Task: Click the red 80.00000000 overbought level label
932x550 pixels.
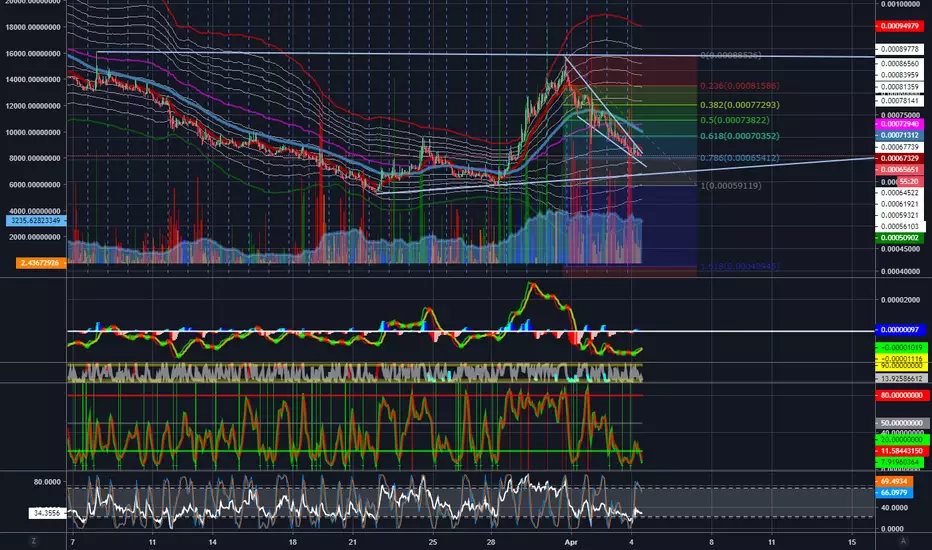Action: 901,395
